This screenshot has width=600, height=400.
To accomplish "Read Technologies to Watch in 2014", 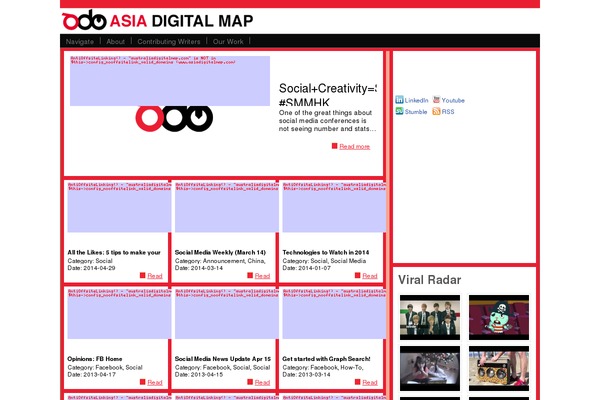I will point(370,276).
